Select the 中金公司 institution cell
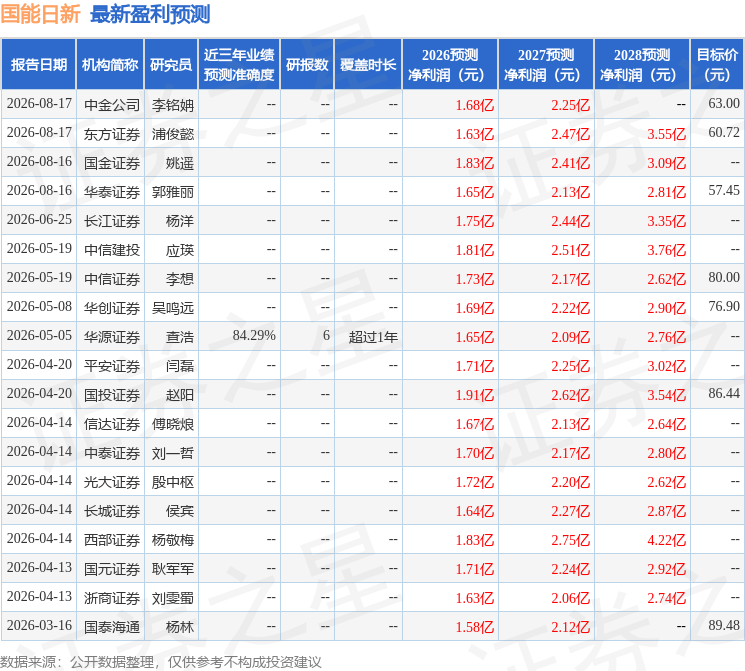Image resolution: width=745 pixels, height=671 pixels. 112,105
